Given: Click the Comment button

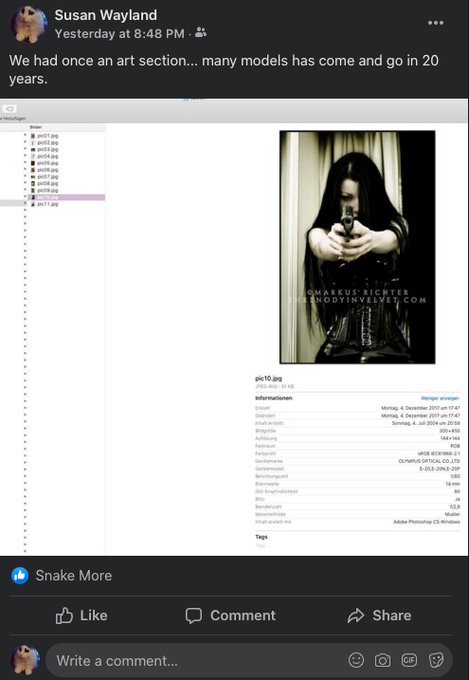Looking at the screenshot, I should tap(230, 615).
